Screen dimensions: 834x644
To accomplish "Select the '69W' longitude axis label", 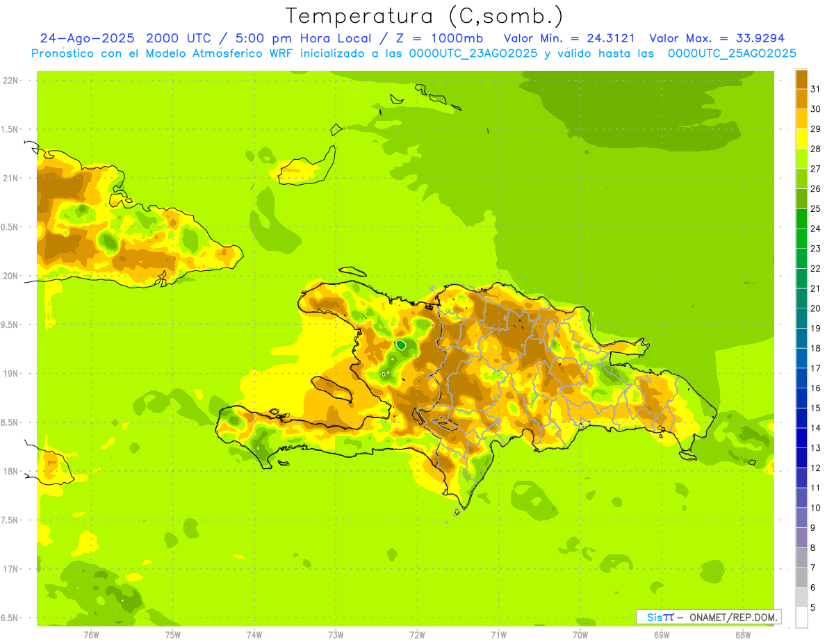I will tap(662, 635).
